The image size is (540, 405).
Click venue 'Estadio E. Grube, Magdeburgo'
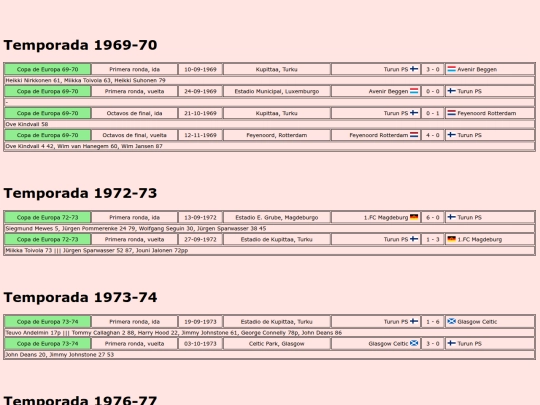[x=277, y=217]
